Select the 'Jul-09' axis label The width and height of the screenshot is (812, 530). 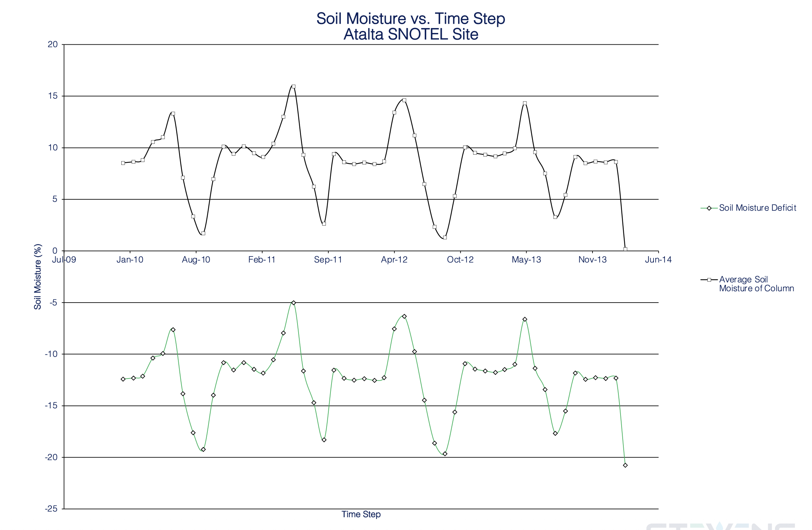(64, 260)
